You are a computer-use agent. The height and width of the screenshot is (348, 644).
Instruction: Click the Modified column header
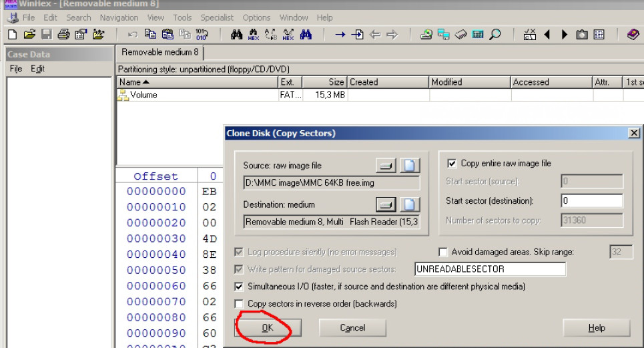click(470, 82)
